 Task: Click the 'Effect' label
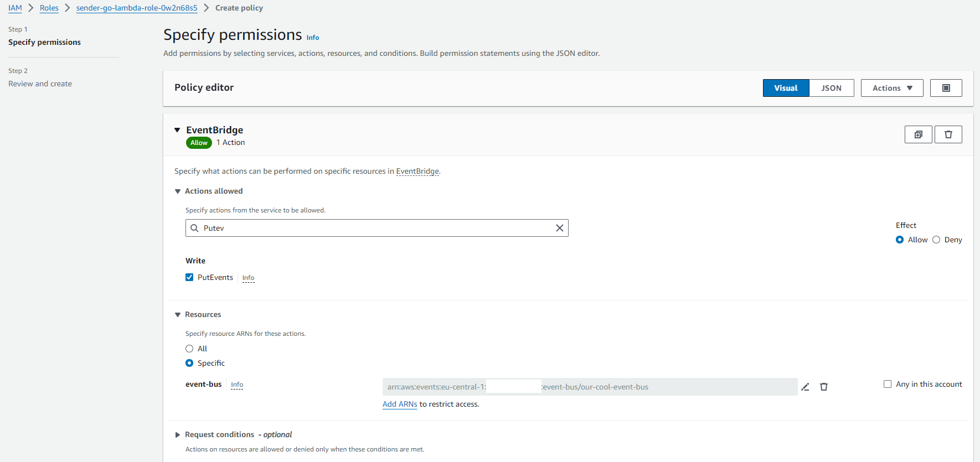pos(906,225)
